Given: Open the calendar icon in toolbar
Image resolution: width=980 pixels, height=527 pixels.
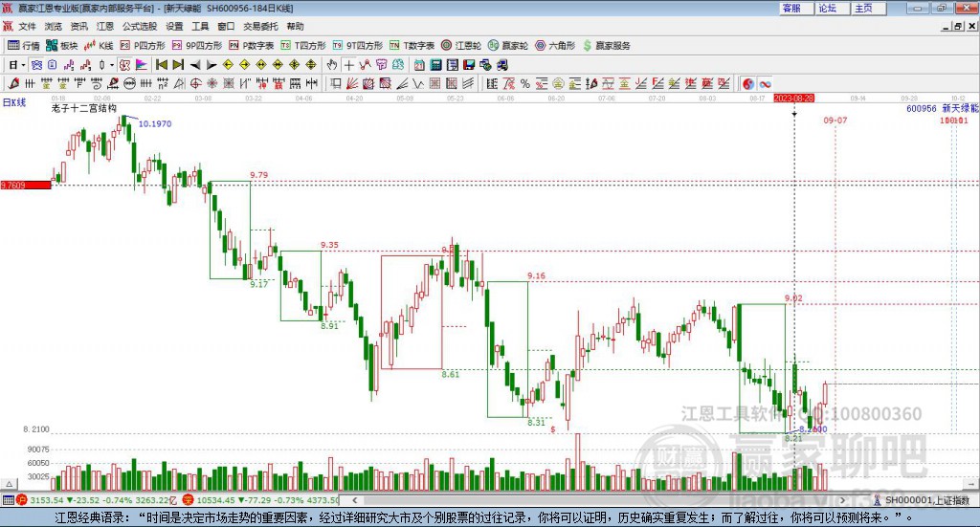Looking at the screenshot, I should (x=419, y=65).
